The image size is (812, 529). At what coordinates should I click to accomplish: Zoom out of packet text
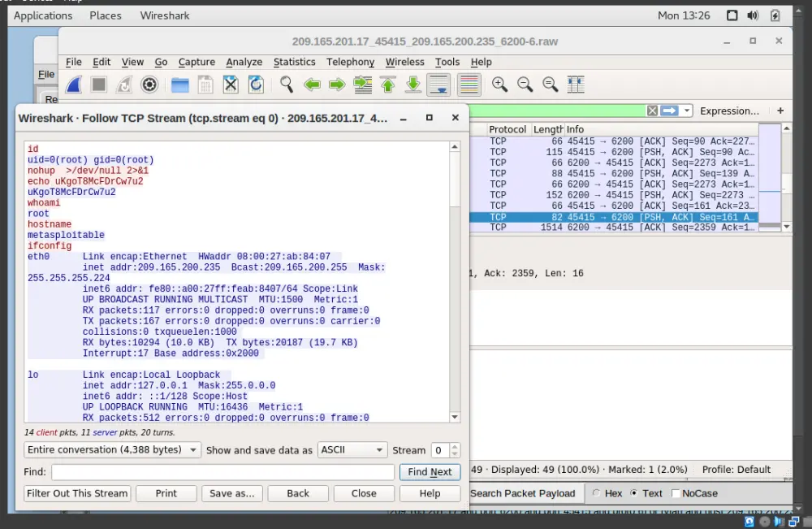pyautogui.click(x=525, y=84)
